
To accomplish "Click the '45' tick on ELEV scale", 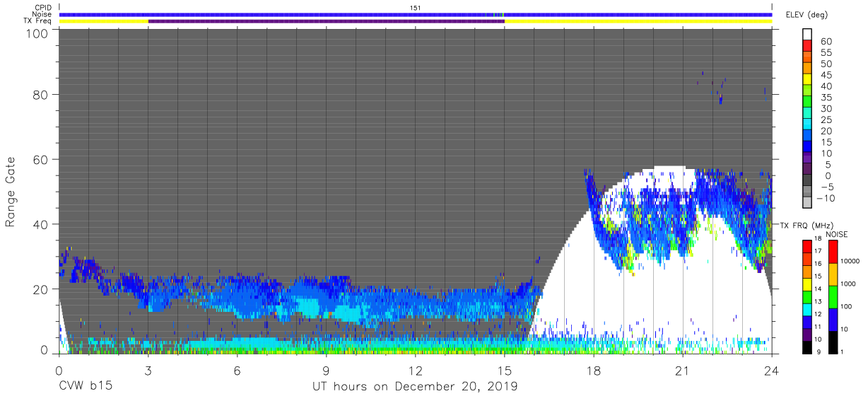I will click(x=825, y=75).
